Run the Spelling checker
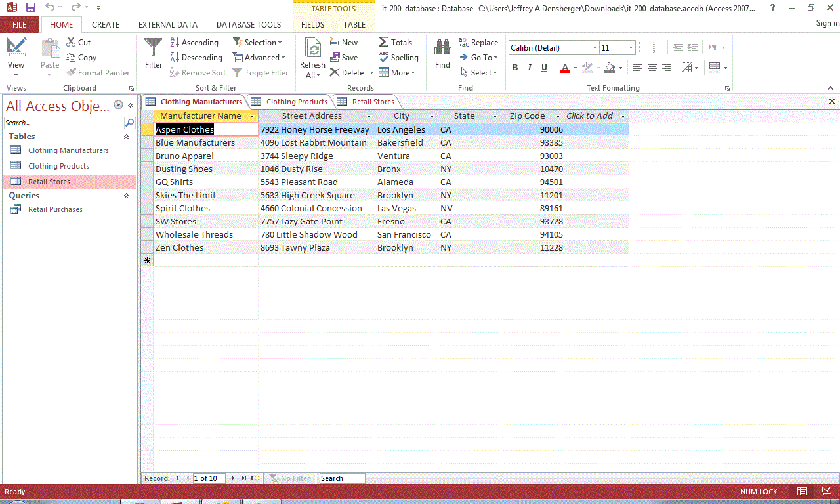Screen dimensions: 840x504 click(x=399, y=57)
